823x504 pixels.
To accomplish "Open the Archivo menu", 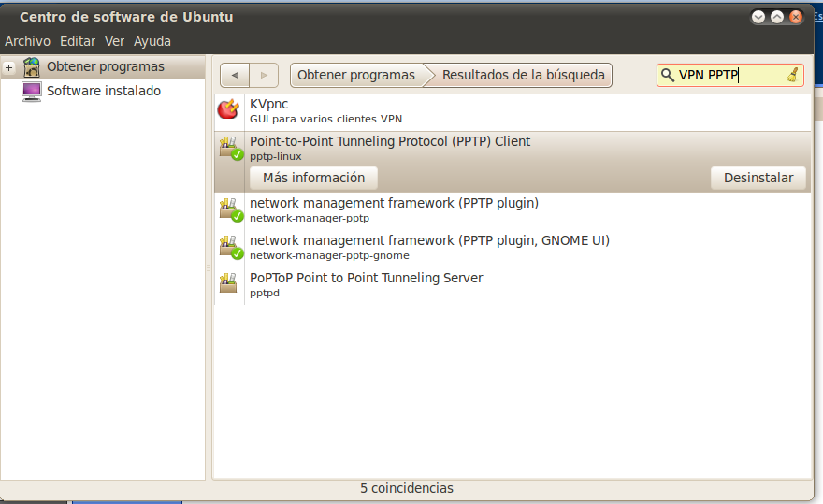I will (28, 41).
